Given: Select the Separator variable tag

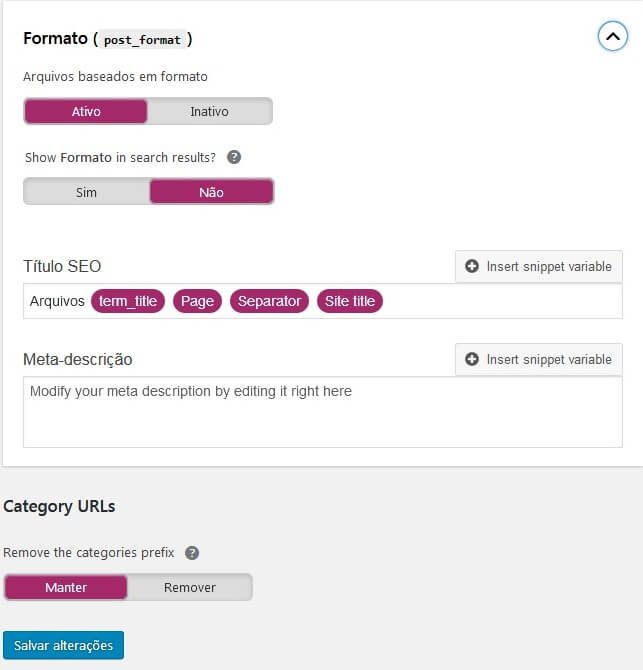Looking at the screenshot, I should coord(269,301).
